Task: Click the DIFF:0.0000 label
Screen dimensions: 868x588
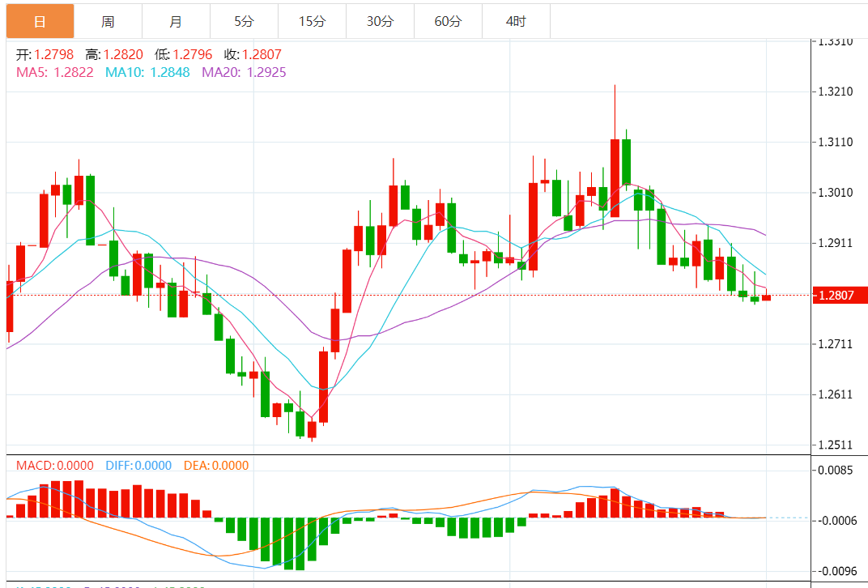Action: click(x=138, y=466)
